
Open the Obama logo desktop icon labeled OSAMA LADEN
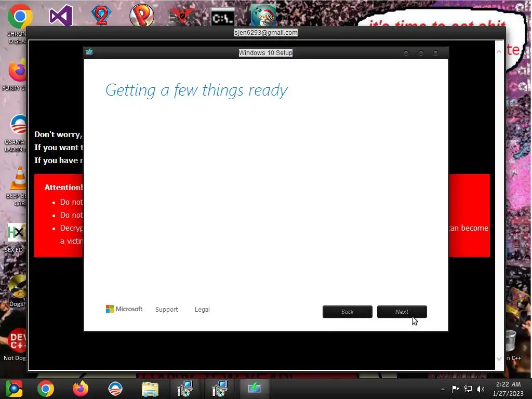(x=18, y=125)
